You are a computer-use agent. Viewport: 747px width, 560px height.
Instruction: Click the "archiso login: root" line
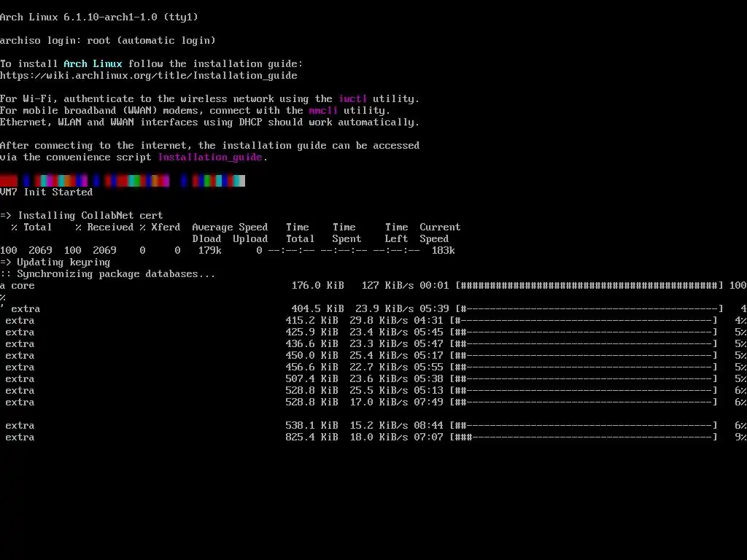click(108, 41)
